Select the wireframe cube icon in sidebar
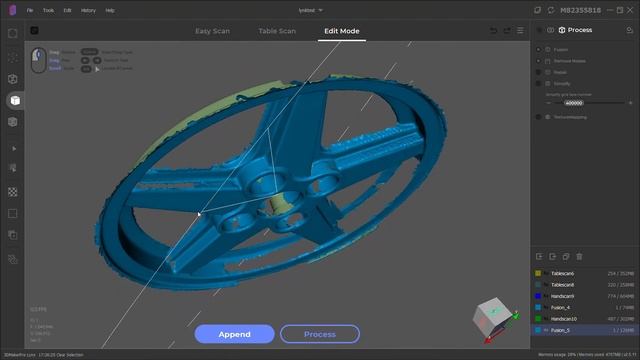 (13, 79)
